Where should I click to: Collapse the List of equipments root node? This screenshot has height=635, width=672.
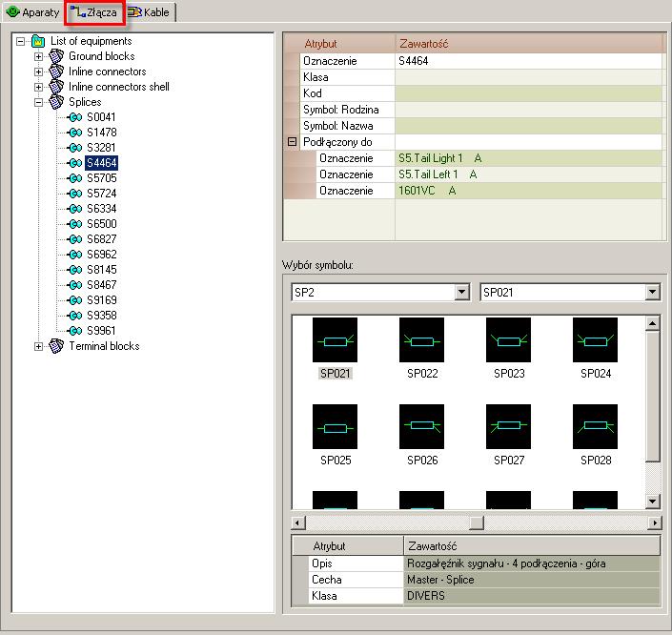pos(20,41)
